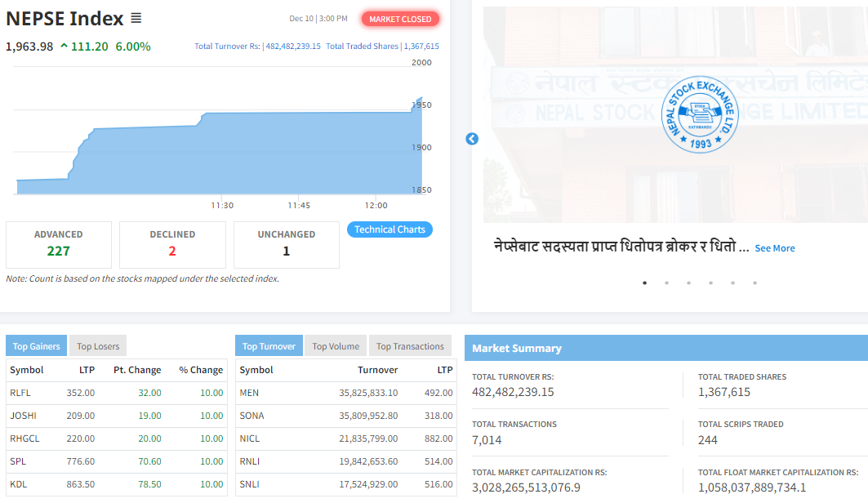Click the UNCHANGED 1 box
The width and height of the screenshot is (868, 503).
[286, 245]
